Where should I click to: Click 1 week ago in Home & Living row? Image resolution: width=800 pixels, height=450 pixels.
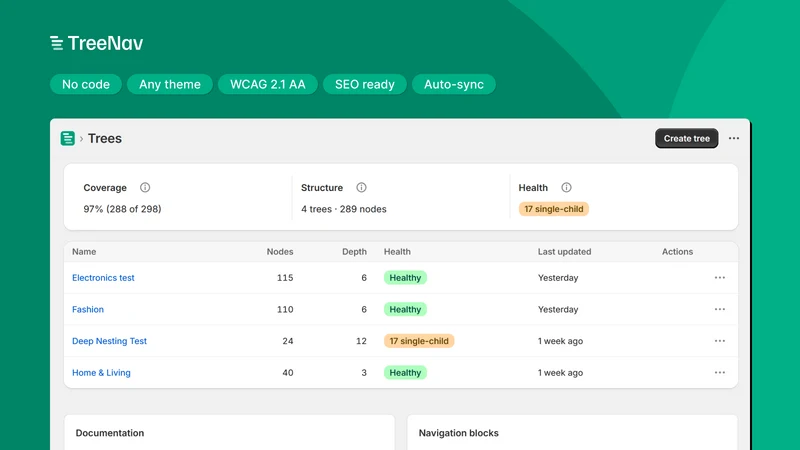click(560, 372)
